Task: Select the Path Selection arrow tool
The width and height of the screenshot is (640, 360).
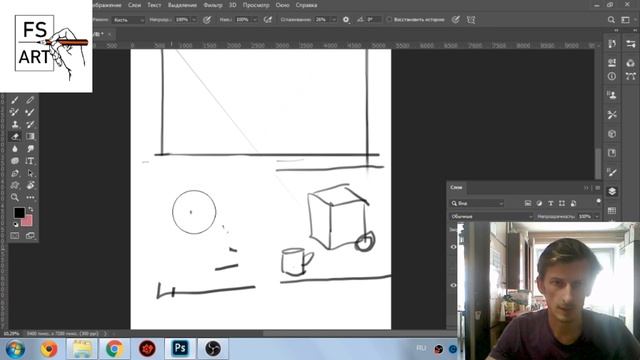Action: click(x=30, y=173)
